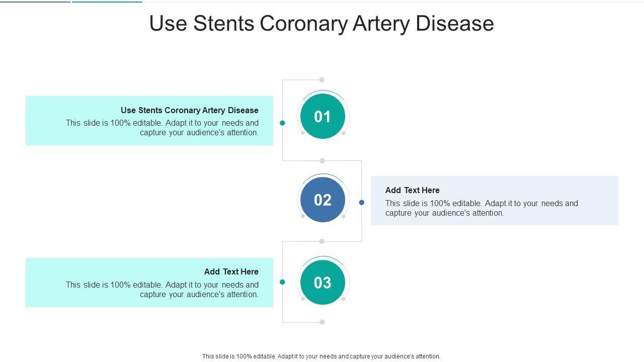Click the 'Add Text Here' heading in the bottom-left box

(231, 271)
